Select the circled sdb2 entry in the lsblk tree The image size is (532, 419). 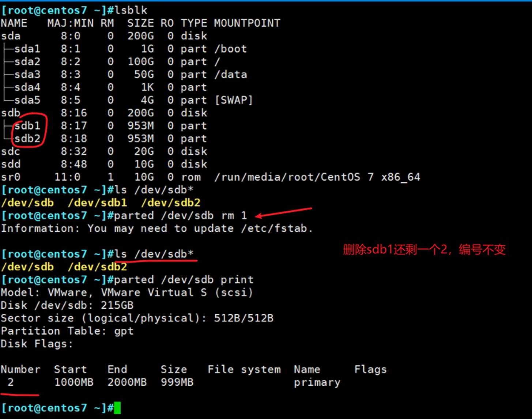27,139
